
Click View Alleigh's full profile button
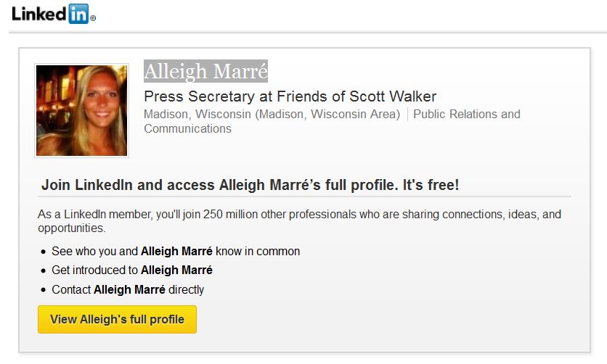pyautogui.click(x=118, y=319)
